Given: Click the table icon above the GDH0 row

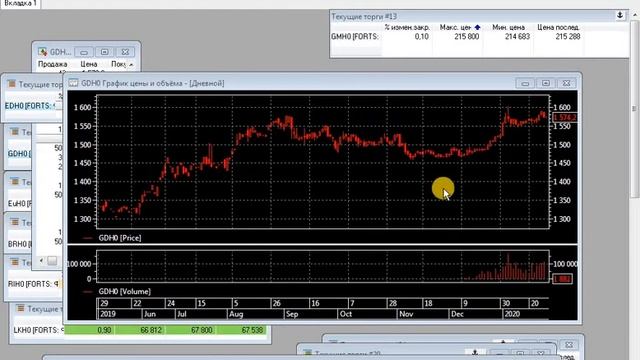Looking at the screenshot, I should [x=14, y=132].
